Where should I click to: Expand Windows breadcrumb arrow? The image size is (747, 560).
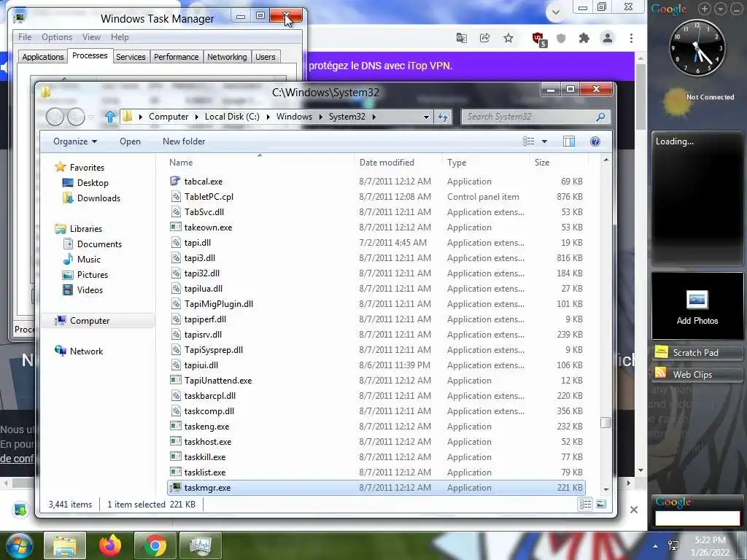[x=321, y=117]
